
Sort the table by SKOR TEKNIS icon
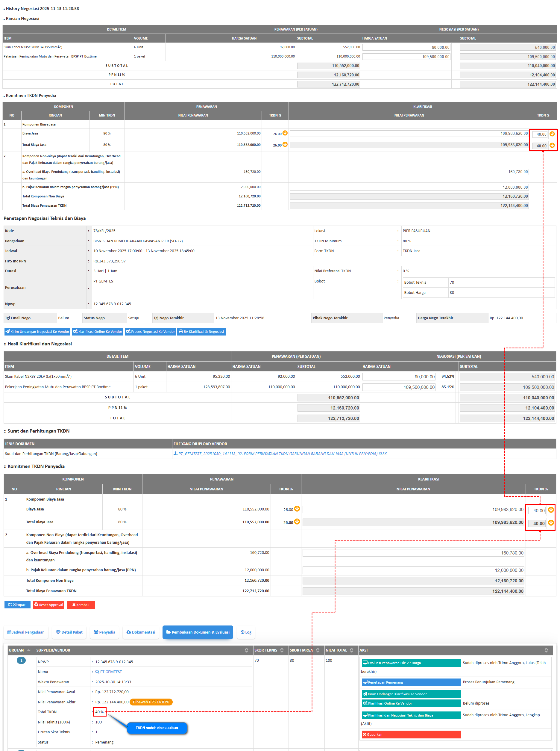click(282, 650)
